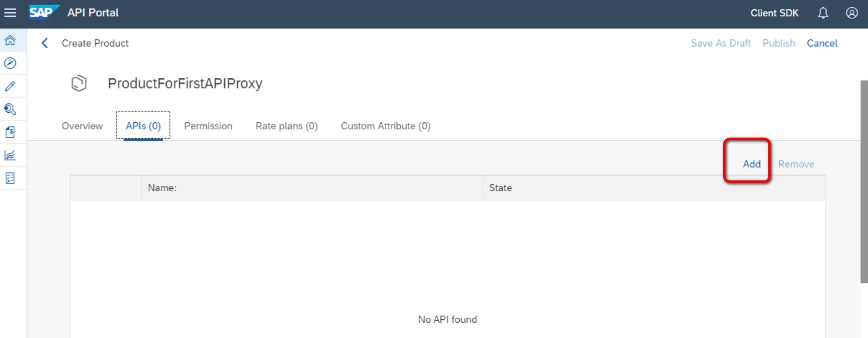Open the notifications bell
The image size is (868, 338).
tap(823, 13)
